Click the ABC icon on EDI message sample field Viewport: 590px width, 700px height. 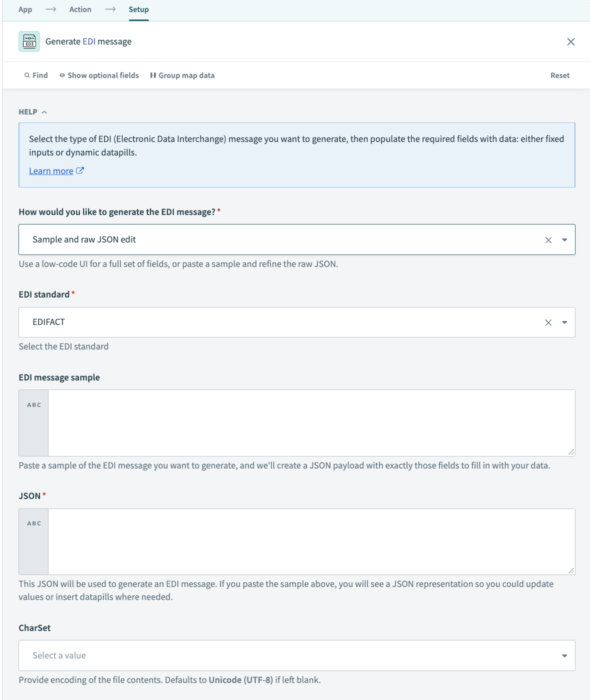(x=33, y=404)
